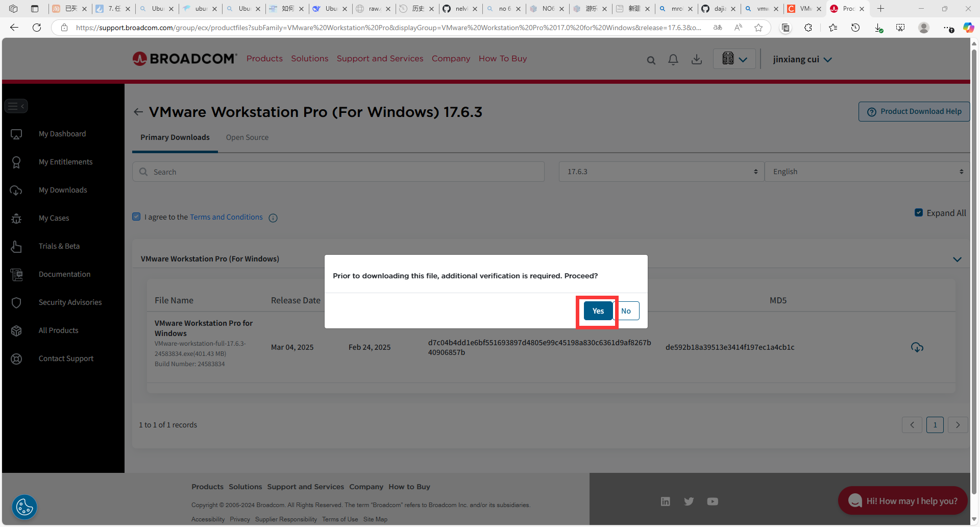Viewport: 980px width, 527px height.
Task: Collapse the left sidebar menu toggle
Action: (16, 106)
